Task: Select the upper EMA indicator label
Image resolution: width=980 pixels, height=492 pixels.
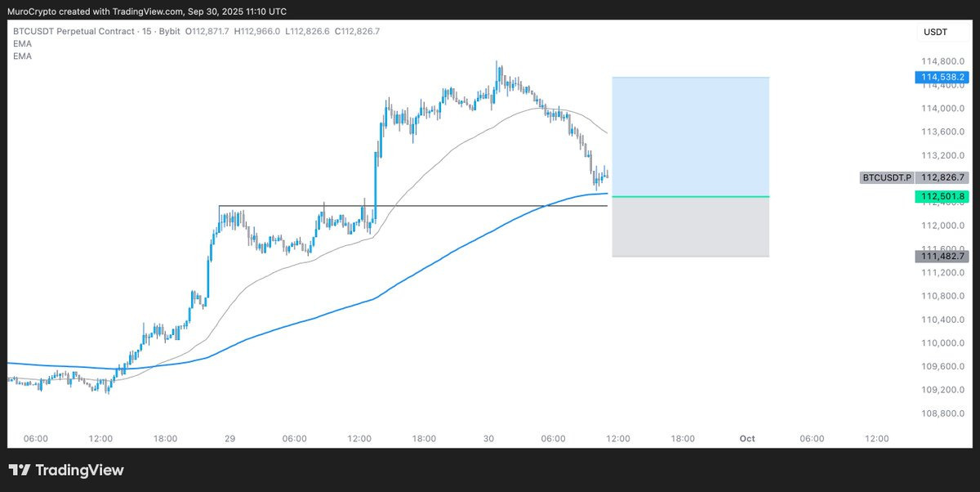Action: (23, 43)
